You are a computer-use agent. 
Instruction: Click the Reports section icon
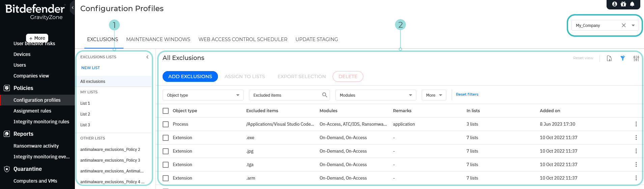(x=7, y=134)
